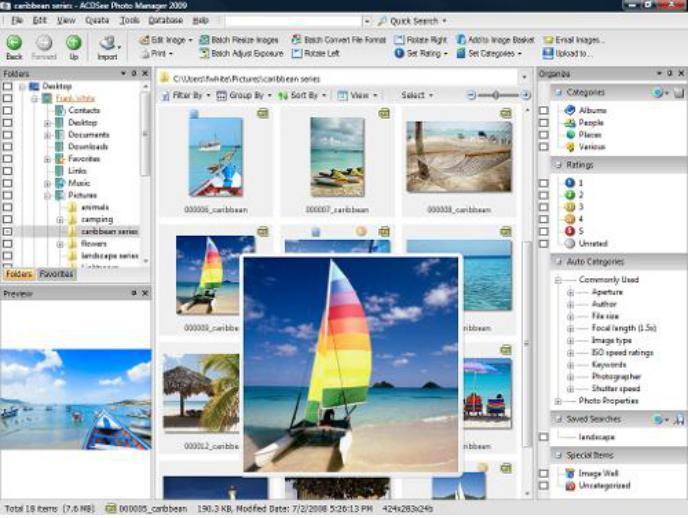
Task: Select the Folders tab
Action: click(19, 274)
